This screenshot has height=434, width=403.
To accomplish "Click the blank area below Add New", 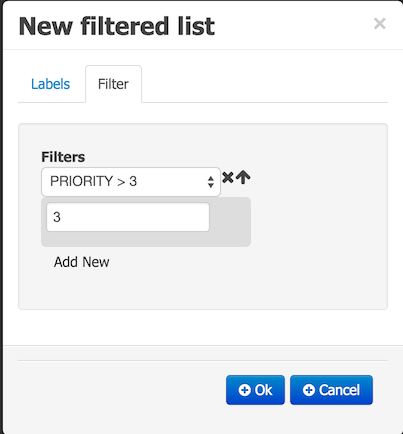I will [x=203, y=288].
